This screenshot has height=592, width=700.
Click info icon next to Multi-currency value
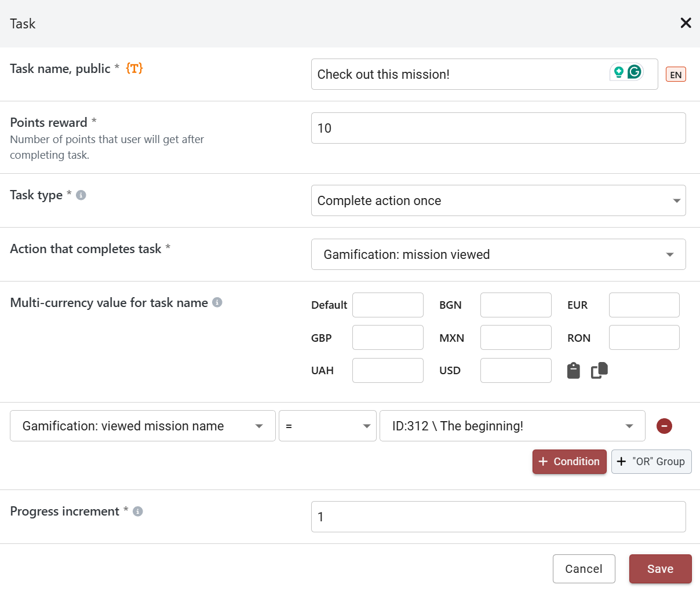pos(217,302)
